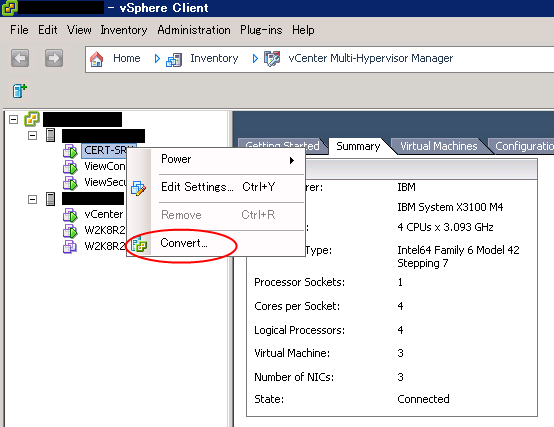Select the redacted root vCenter tree label
The image size is (554, 427).
pos(82,119)
